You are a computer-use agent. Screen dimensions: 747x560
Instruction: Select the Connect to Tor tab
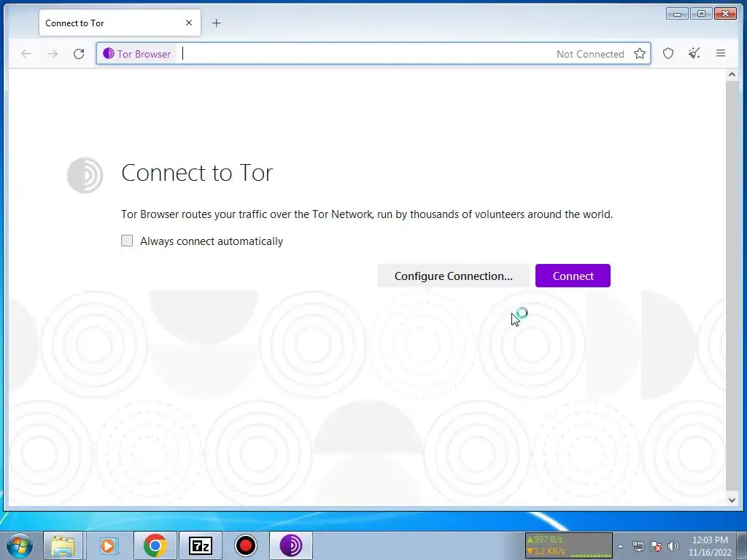coord(120,23)
